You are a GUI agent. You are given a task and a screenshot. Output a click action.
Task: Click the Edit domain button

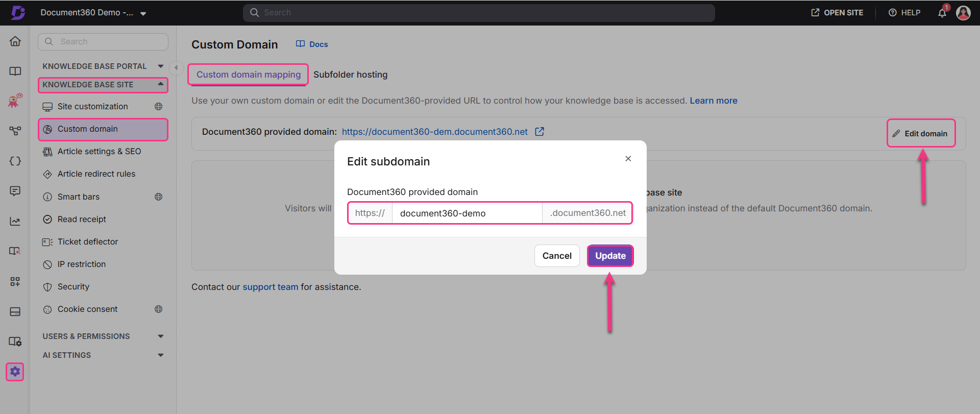click(x=920, y=134)
